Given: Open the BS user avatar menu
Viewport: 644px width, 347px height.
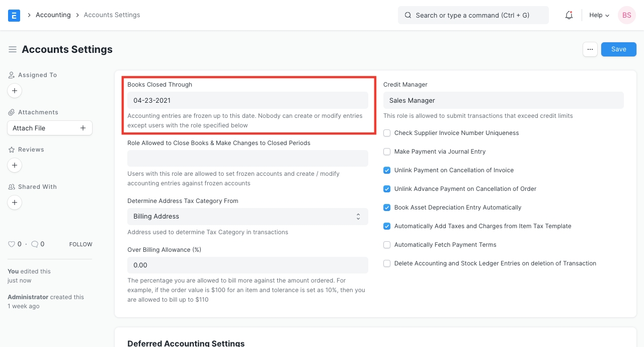Looking at the screenshot, I should point(626,15).
